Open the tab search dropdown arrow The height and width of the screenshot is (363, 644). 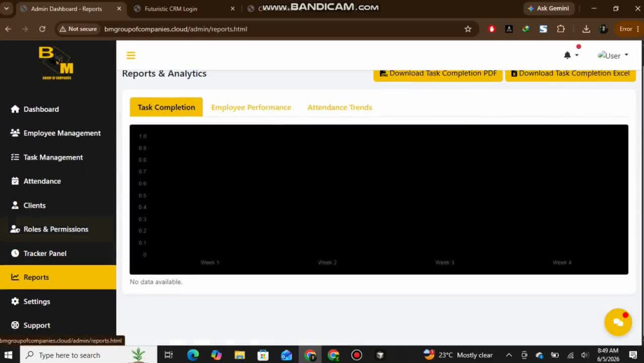point(6,8)
